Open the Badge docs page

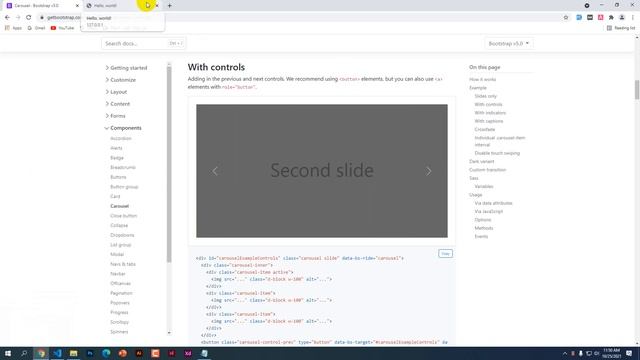117,158
